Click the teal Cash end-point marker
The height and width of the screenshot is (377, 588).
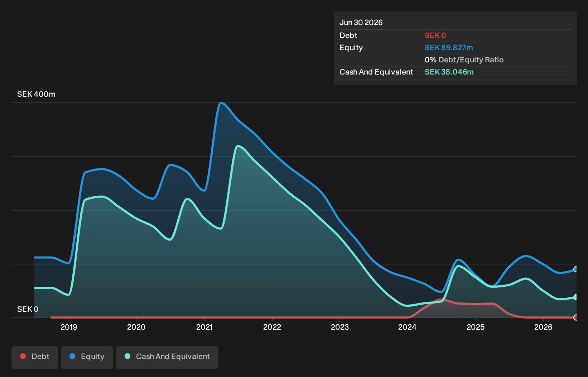[x=576, y=297]
